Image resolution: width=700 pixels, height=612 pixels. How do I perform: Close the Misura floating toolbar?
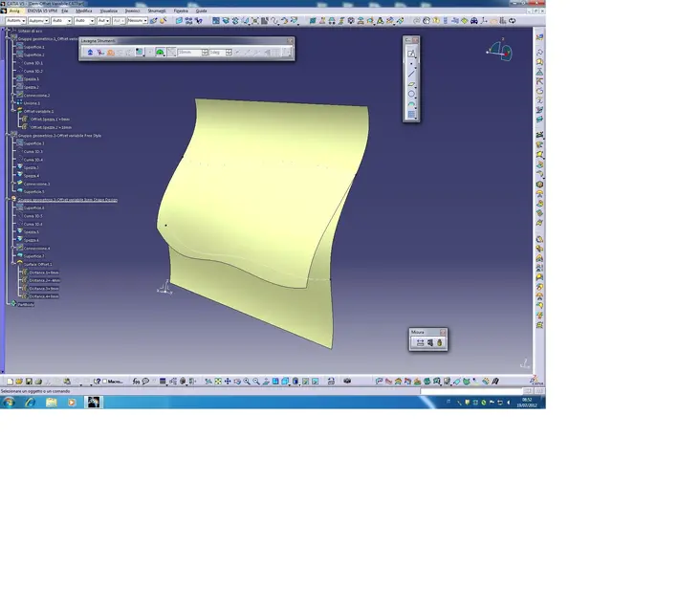pos(443,332)
